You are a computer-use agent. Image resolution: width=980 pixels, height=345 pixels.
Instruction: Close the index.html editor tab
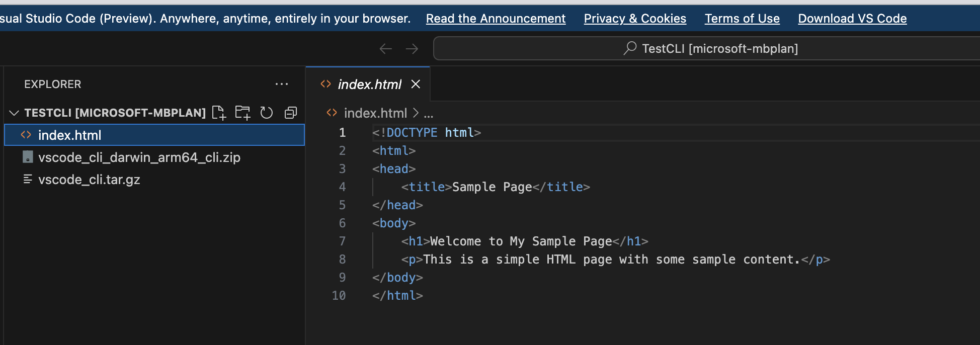click(416, 84)
